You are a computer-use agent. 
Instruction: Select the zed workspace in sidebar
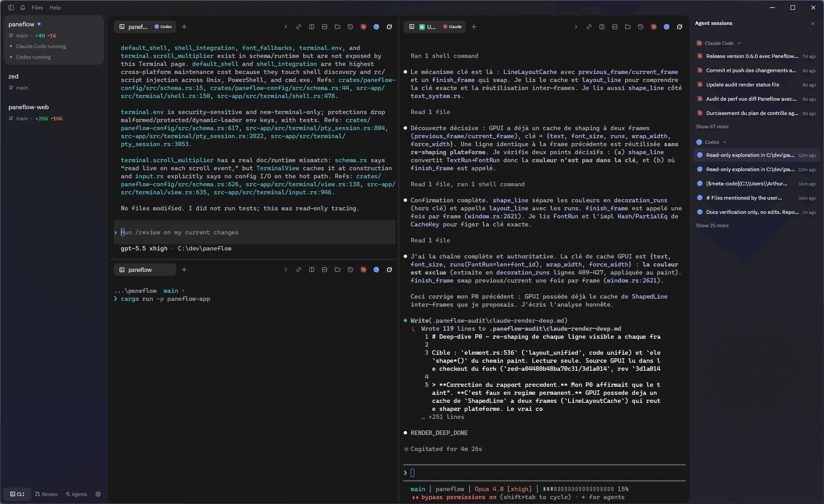[x=54, y=82]
